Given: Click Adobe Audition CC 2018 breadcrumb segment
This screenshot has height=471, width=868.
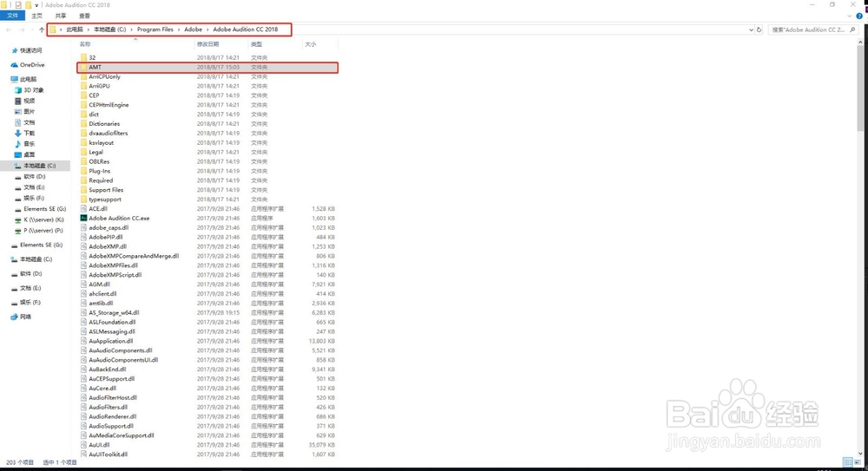Looking at the screenshot, I should tap(246, 29).
